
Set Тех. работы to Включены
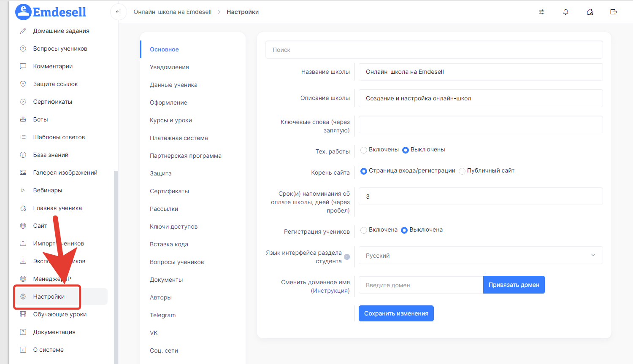coord(364,150)
